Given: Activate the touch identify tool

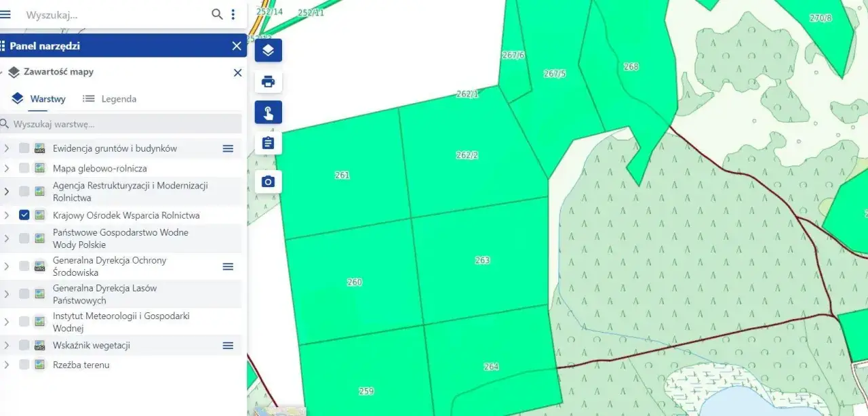Looking at the screenshot, I should click(x=268, y=112).
